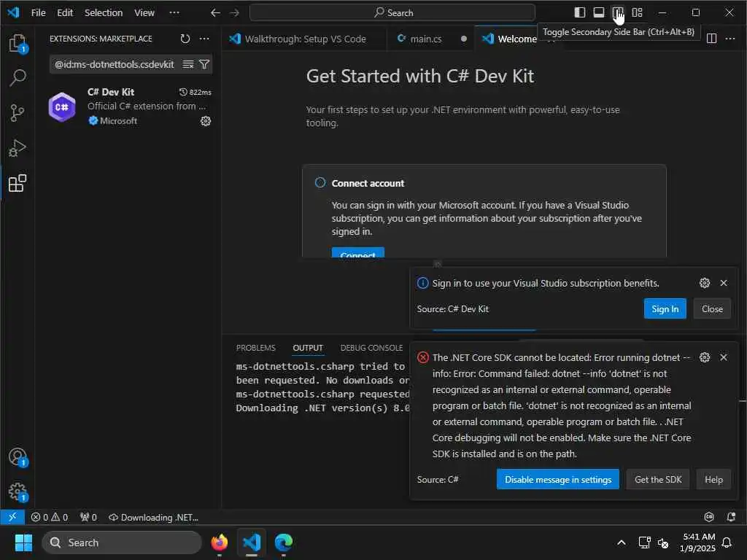Switch to Walkthrough: Setup VS Code tab
The width and height of the screenshot is (747, 560).
tap(304, 39)
